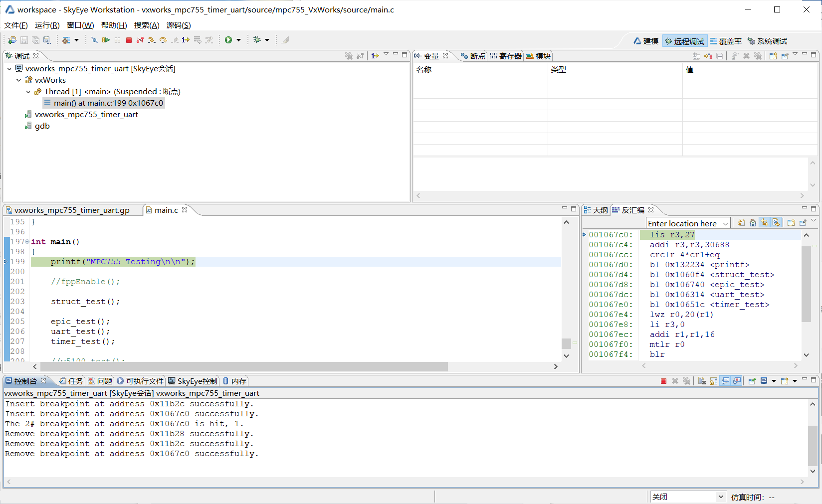The height and width of the screenshot is (504, 822).
Task: Open the simulation mode dropdown showing 关闭
Action: [720, 497]
